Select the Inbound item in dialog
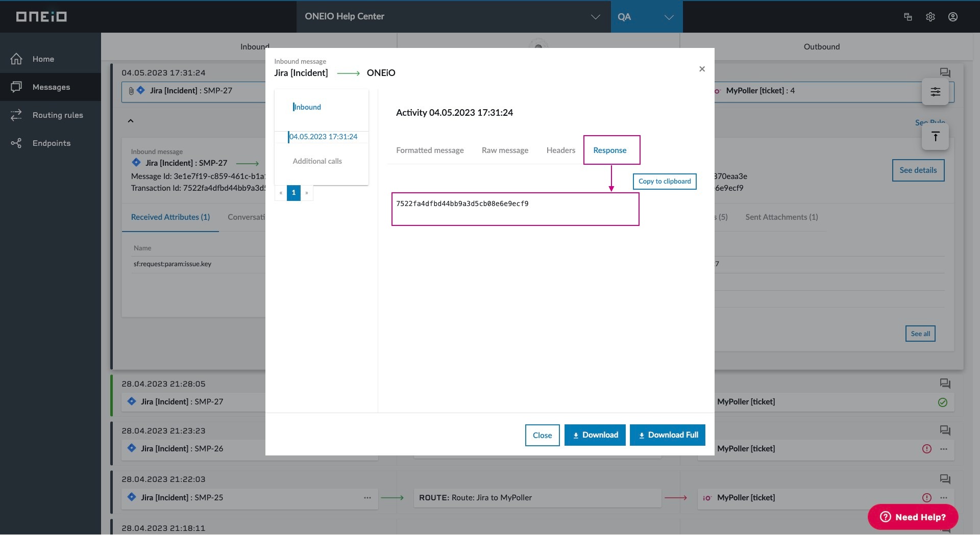The width and height of the screenshot is (980, 535). [x=307, y=107]
